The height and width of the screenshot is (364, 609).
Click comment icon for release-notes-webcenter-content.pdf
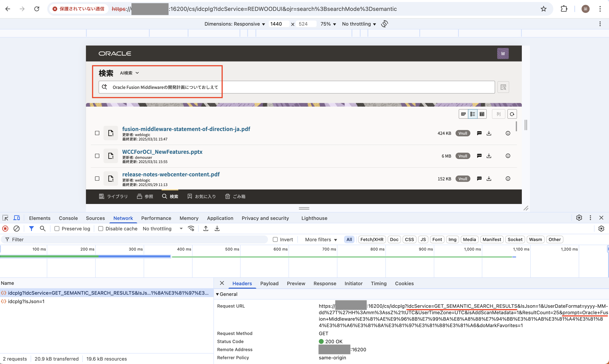pos(479,179)
